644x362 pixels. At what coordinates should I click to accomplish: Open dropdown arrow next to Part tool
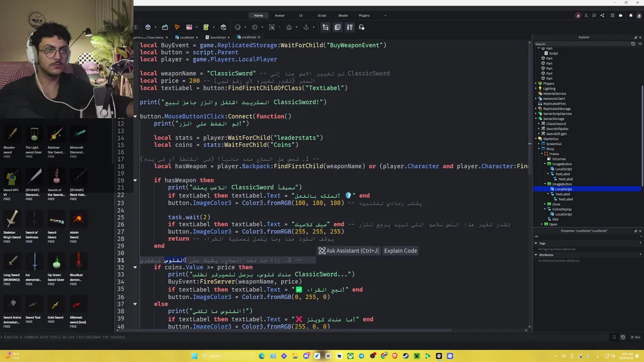[155, 27]
